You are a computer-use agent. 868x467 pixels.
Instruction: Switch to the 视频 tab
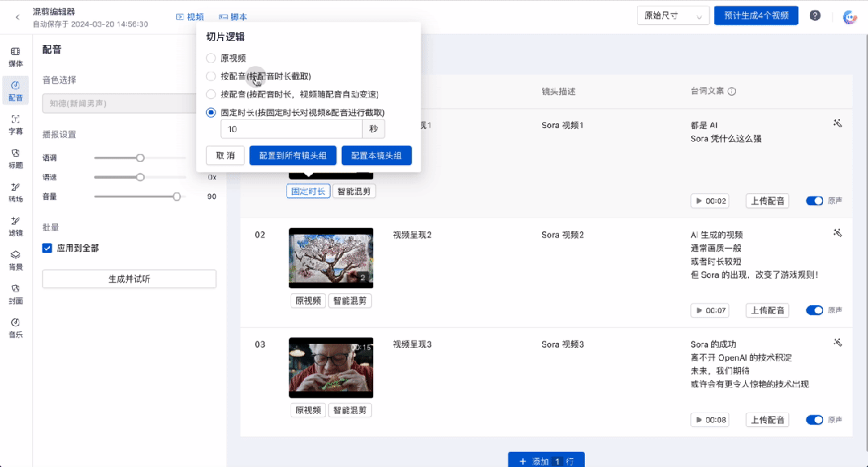pyautogui.click(x=190, y=17)
